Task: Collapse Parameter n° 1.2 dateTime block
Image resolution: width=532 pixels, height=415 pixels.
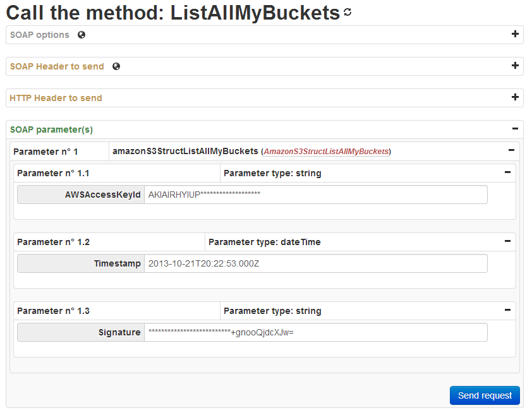Action: tap(507, 241)
